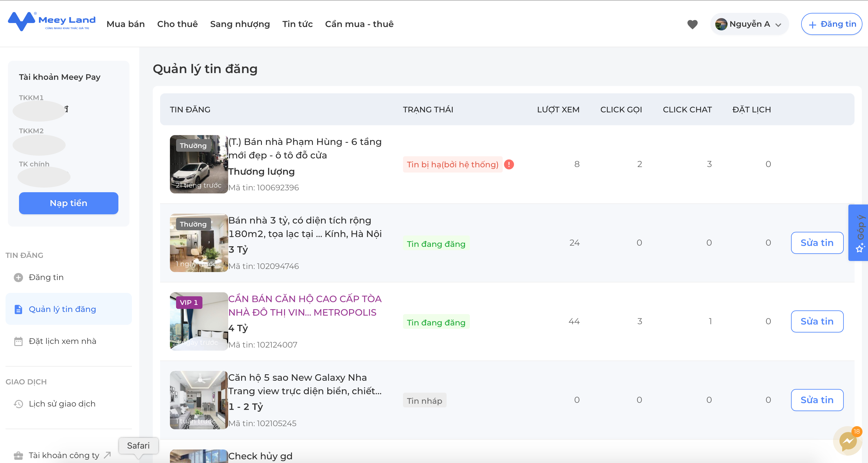Open the Cho thuê menu
Screen dimensions: 868x463
pyautogui.click(x=177, y=24)
